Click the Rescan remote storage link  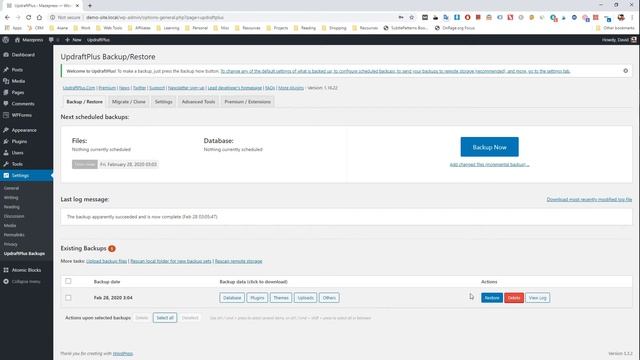tap(238, 261)
